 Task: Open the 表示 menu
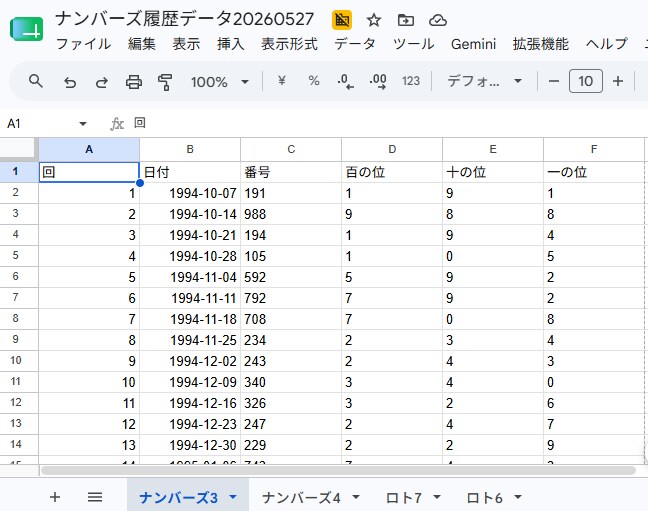point(186,44)
